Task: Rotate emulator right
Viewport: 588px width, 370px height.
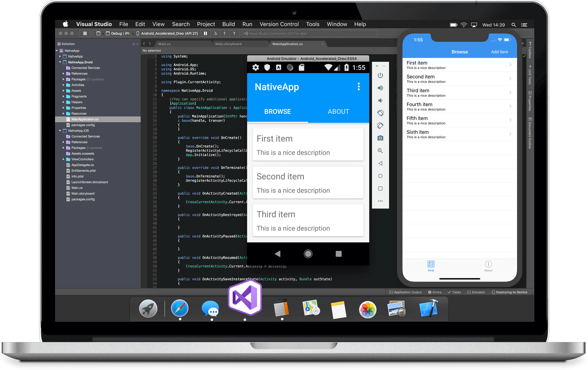Action: (380, 126)
